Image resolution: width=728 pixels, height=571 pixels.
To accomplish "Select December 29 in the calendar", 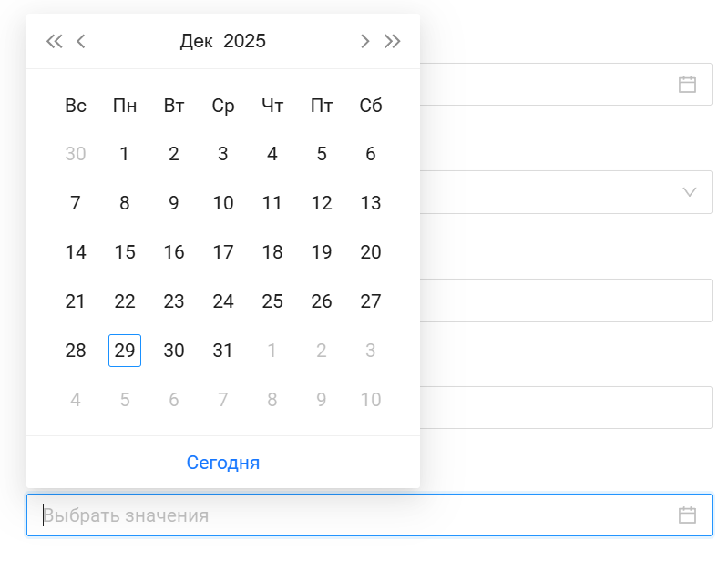I will (x=125, y=351).
